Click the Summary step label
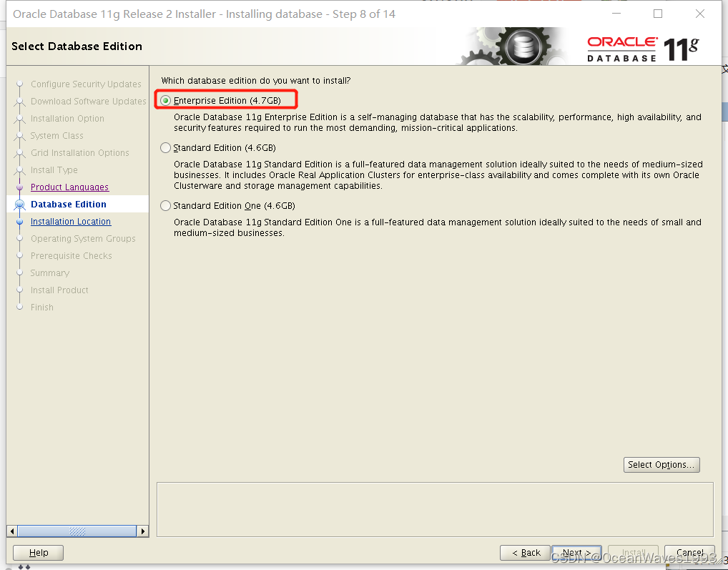 point(49,273)
